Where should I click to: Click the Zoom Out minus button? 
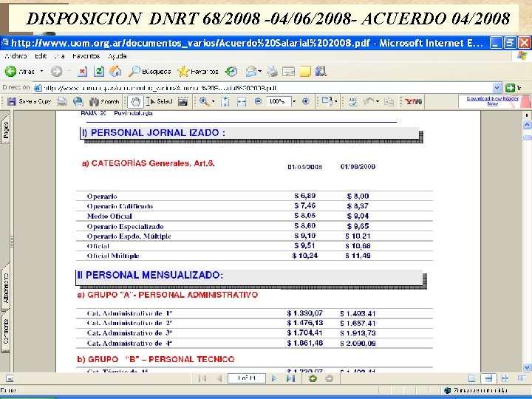258,101
